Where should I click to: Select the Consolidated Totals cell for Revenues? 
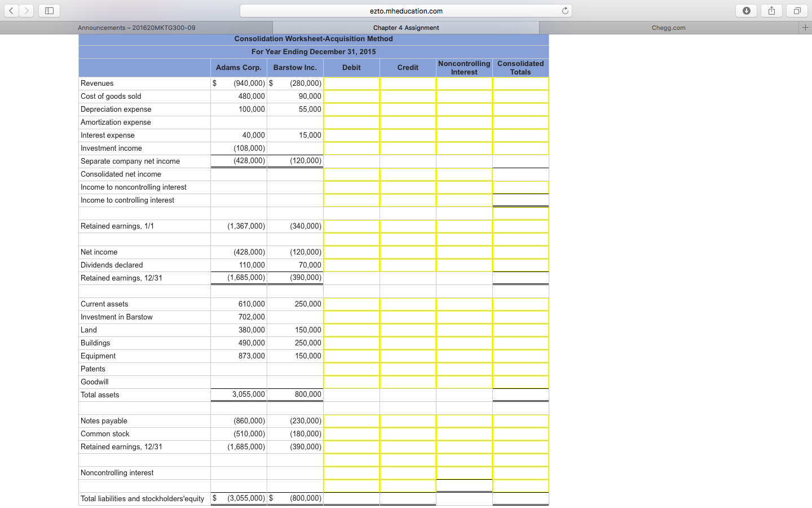[x=520, y=84]
